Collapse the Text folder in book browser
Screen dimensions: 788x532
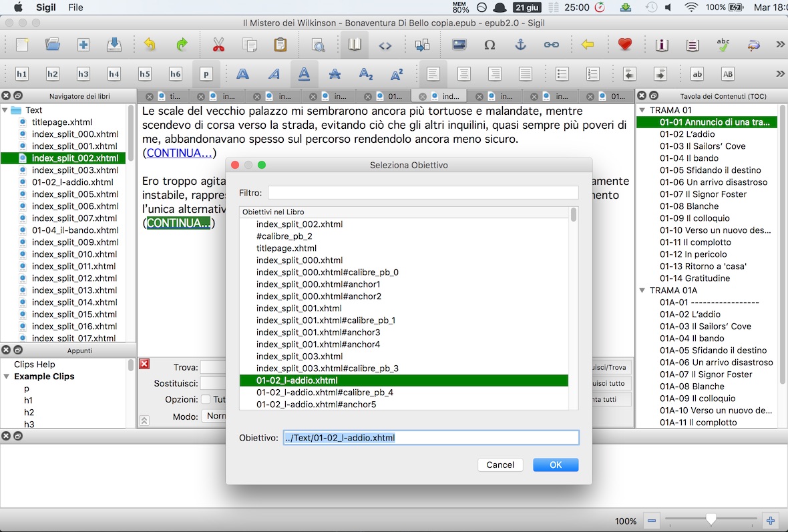tap(5, 110)
